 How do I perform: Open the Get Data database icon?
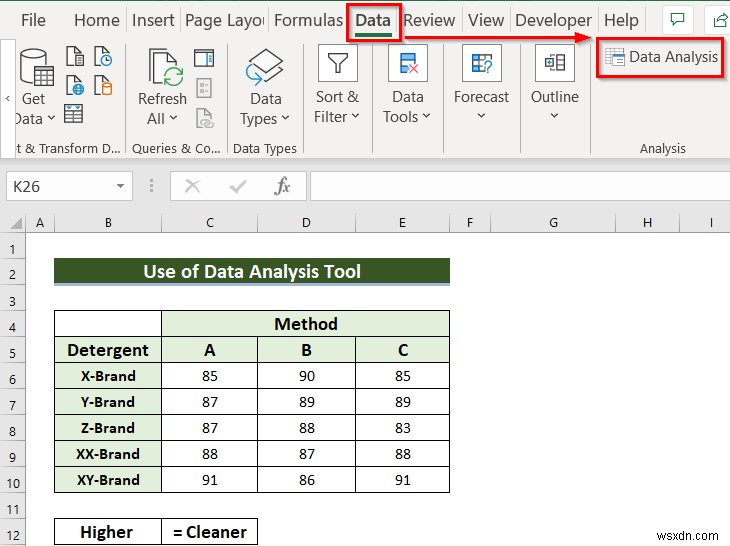(x=37, y=67)
